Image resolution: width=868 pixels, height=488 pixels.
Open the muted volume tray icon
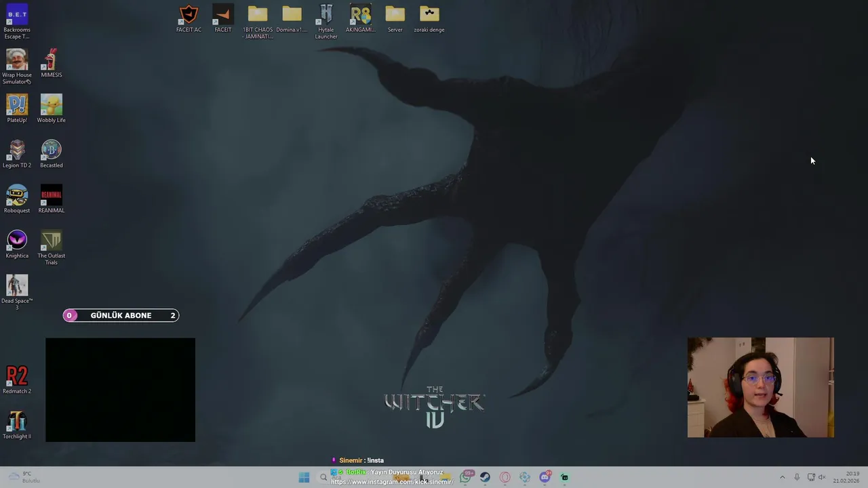point(823,477)
